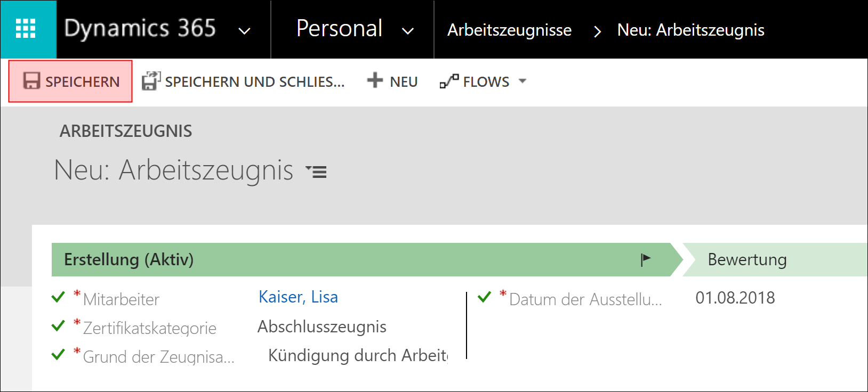The height and width of the screenshot is (392, 868).
Task: Open form selector icon beside record title
Action: point(317,171)
